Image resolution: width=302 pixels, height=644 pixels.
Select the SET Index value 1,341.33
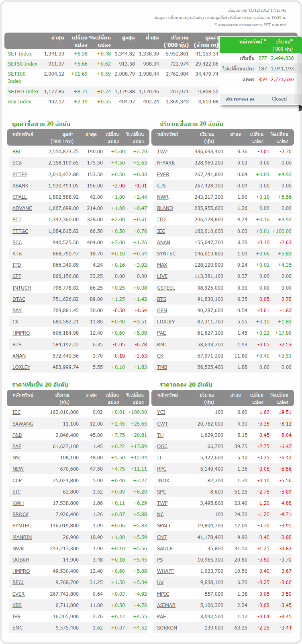(54, 53)
